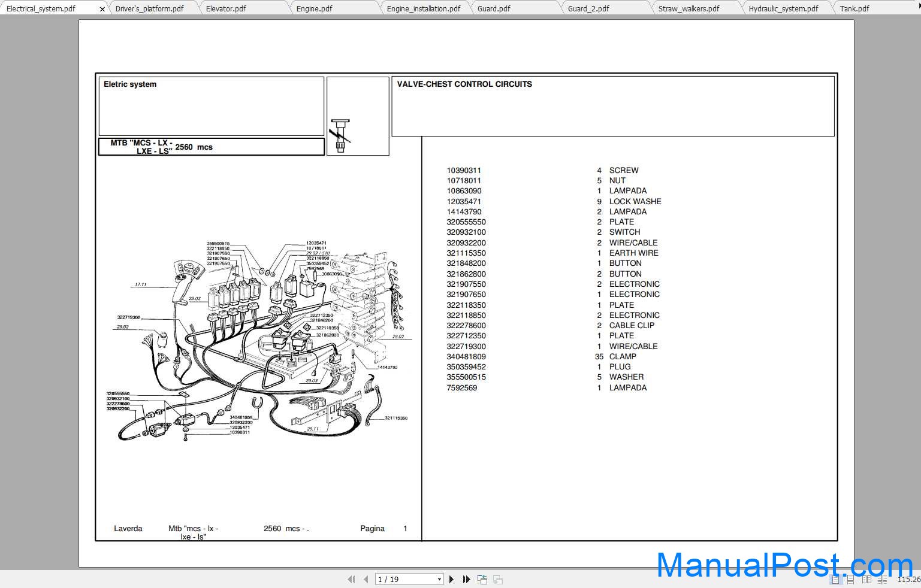Click part number 10863090 in list
This screenshot has width=921, height=588.
[464, 191]
